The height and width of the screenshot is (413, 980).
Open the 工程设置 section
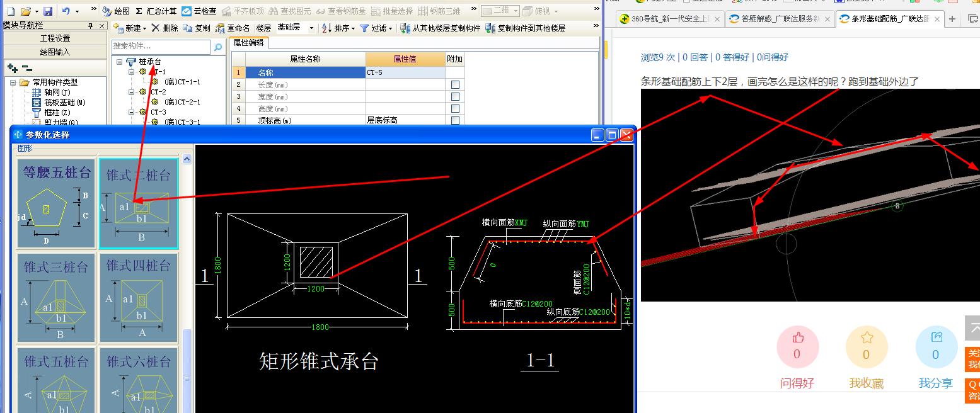click(x=55, y=39)
